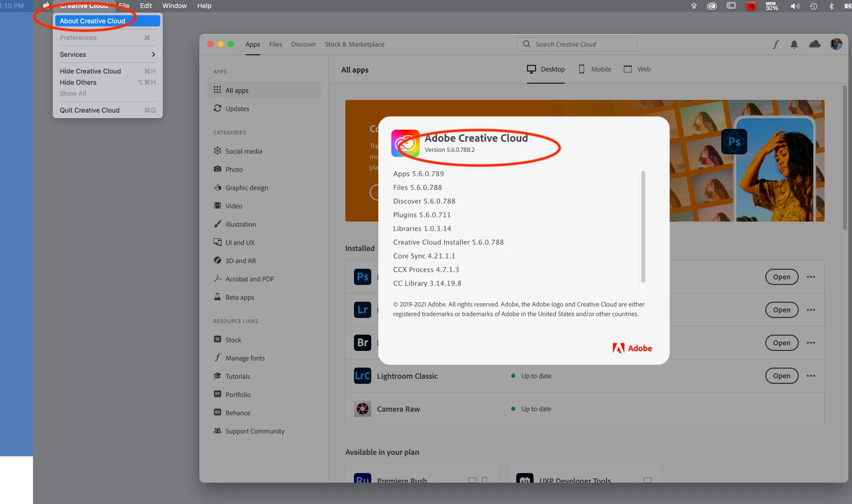852x504 pixels.
Task: Open the Help menu in menu bar
Action: click(x=204, y=6)
